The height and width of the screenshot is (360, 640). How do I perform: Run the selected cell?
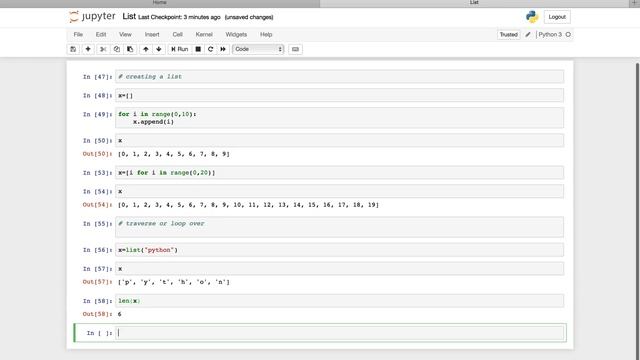[180, 49]
